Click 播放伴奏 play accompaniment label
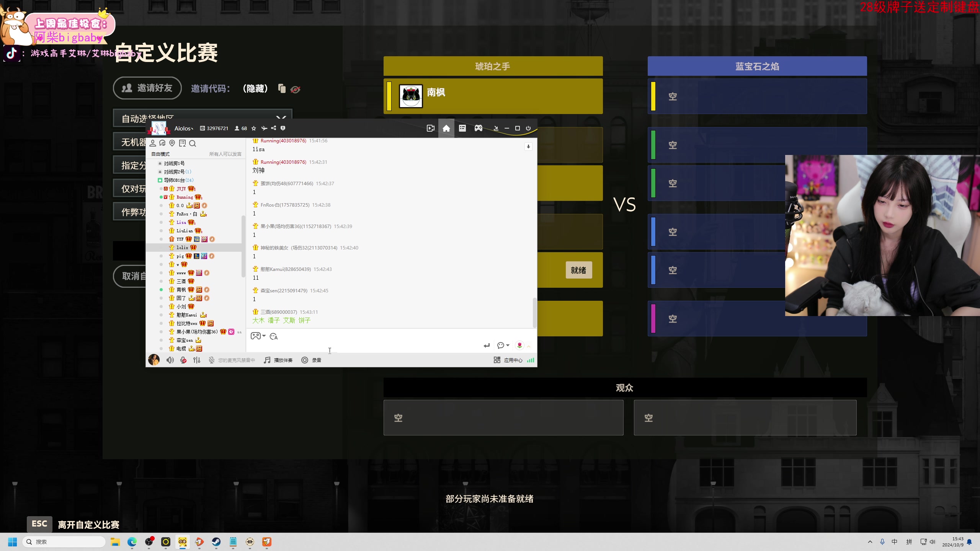980x551 pixels. click(x=283, y=360)
